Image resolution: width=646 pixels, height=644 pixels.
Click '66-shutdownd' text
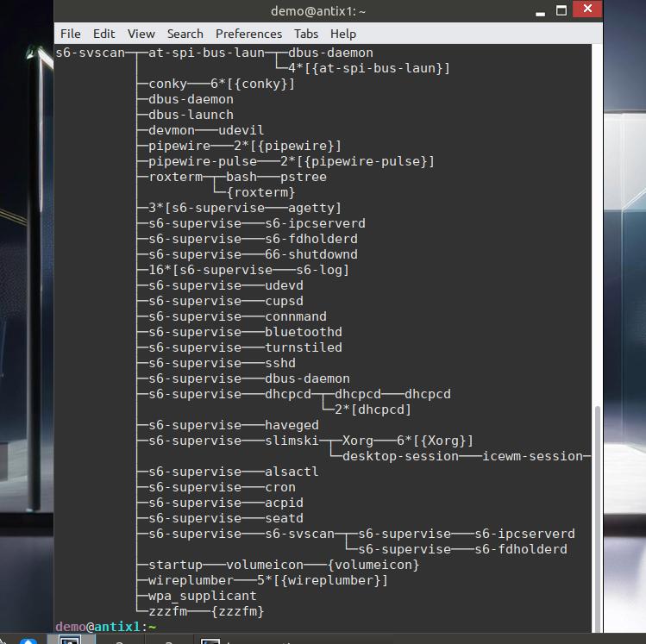click(311, 254)
